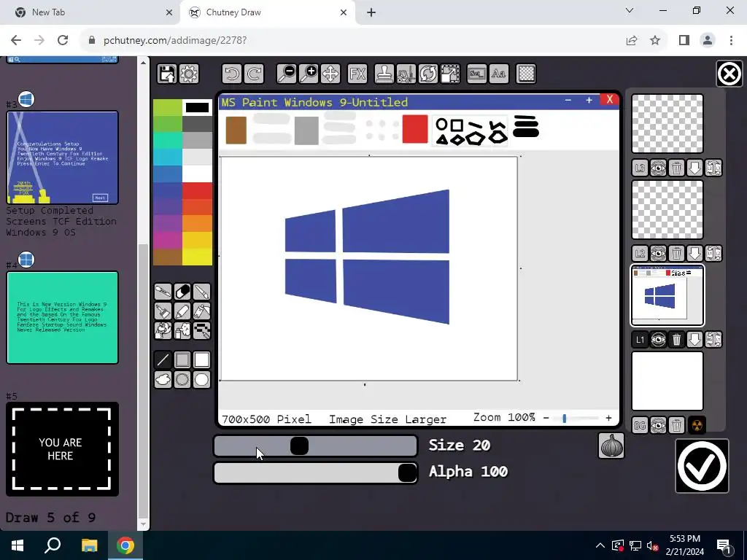
Task: Delete layer L2 with trash icon
Action: (676, 253)
